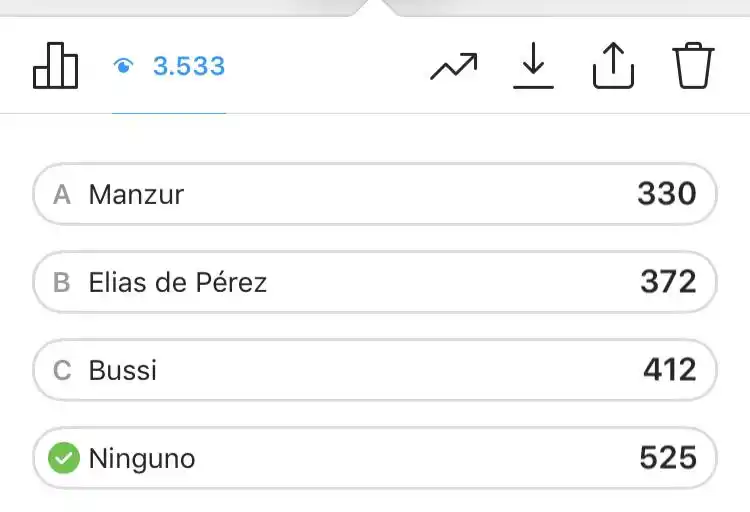Select the letter A option badge
The height and width of the screenshot is (512, 750).
(x=62, y=194)
